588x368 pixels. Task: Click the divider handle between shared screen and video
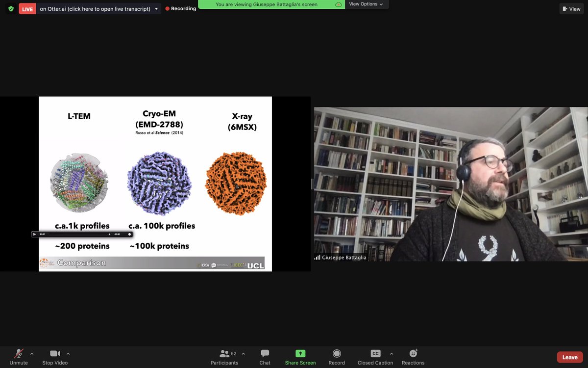click(312, 184)
